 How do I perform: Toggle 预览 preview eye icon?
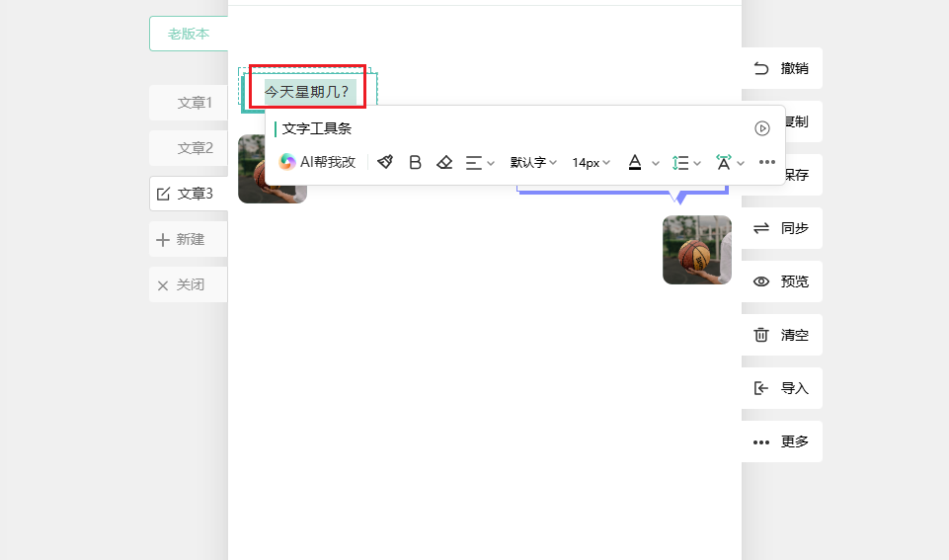tap(761, 281)
